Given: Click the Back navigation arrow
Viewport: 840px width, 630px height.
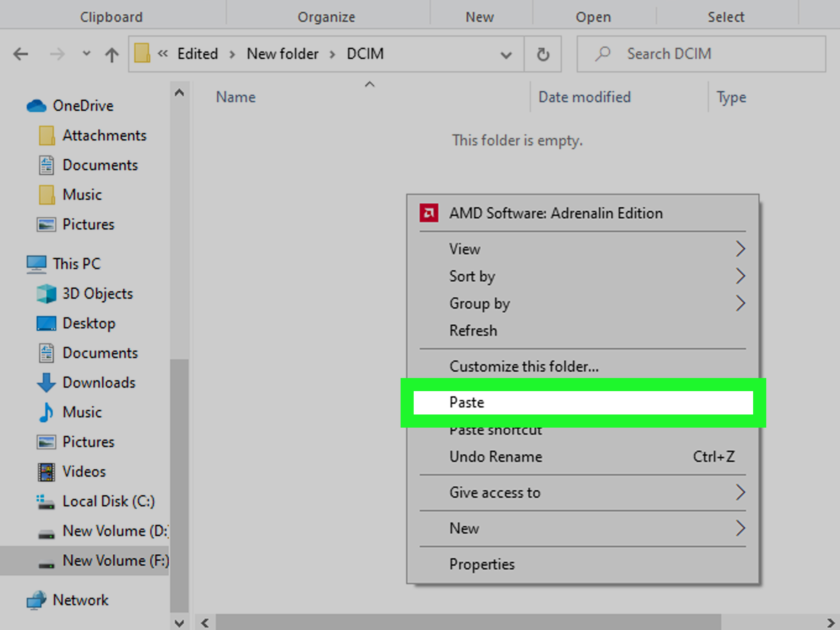Looking at the screenshot, I should pos(20,54).
